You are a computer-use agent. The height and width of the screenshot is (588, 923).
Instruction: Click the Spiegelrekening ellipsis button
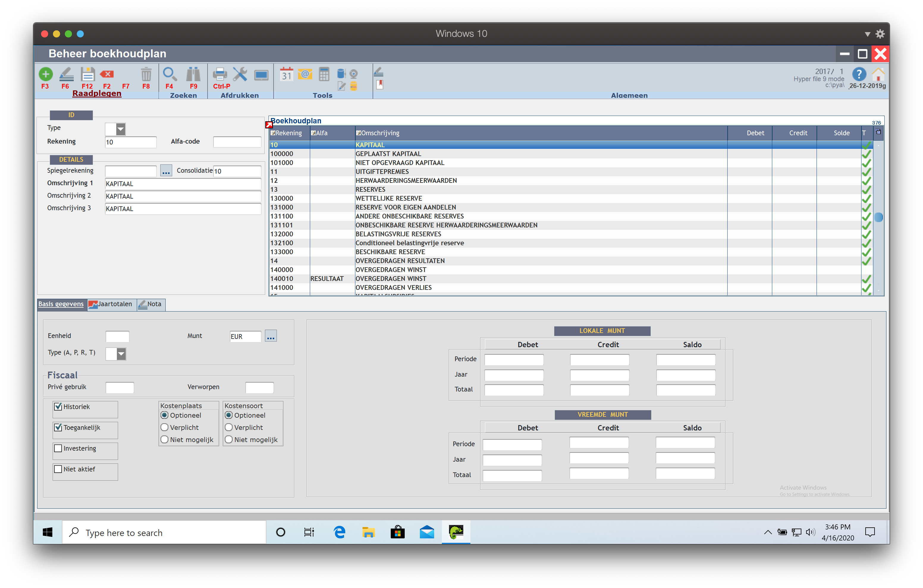(x=166, y=171)
